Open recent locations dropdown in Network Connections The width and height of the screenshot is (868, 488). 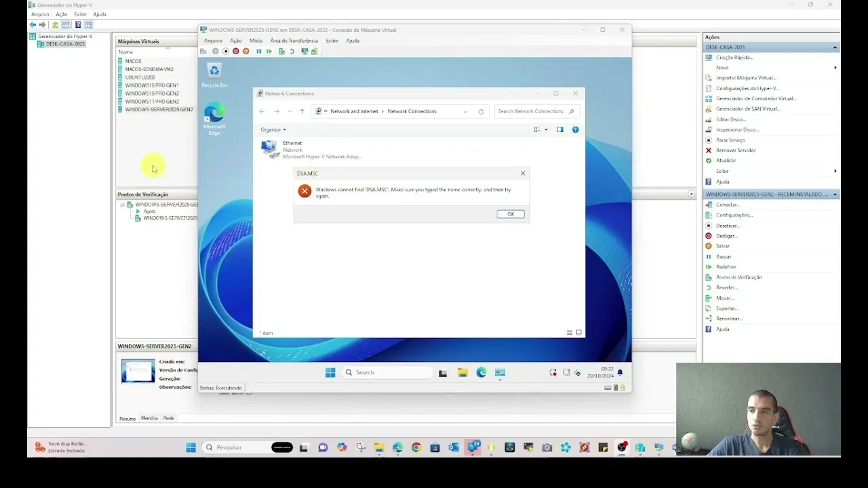(290, 111)
